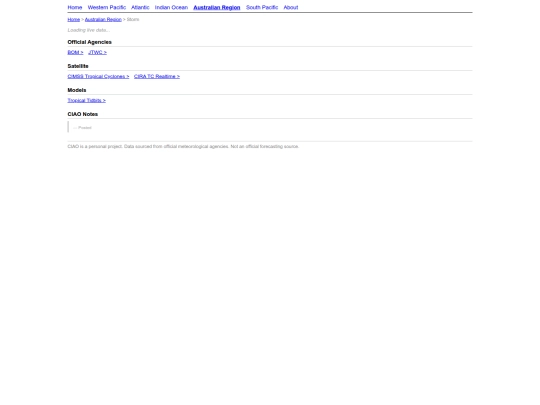
Task: Click the Satellite heading
Action: (78, 66)
